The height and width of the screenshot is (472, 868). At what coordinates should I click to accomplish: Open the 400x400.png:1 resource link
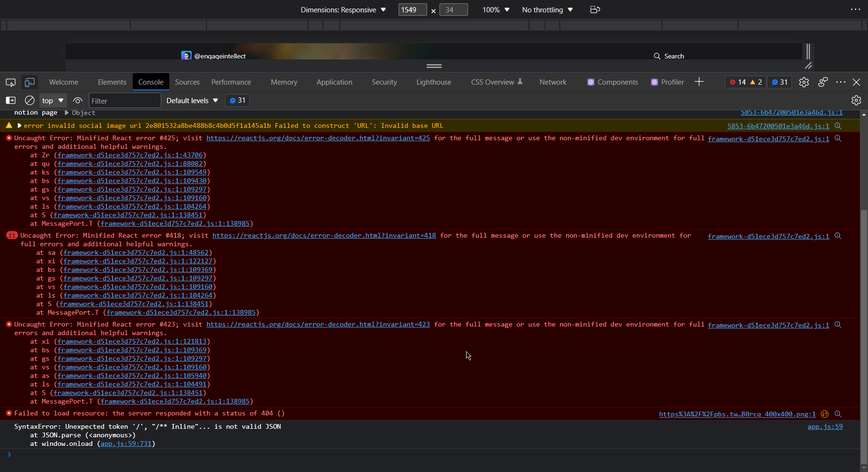point(737,414)
